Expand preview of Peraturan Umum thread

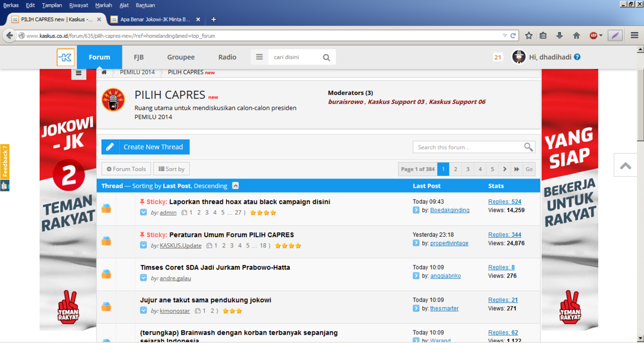(143, 245)
